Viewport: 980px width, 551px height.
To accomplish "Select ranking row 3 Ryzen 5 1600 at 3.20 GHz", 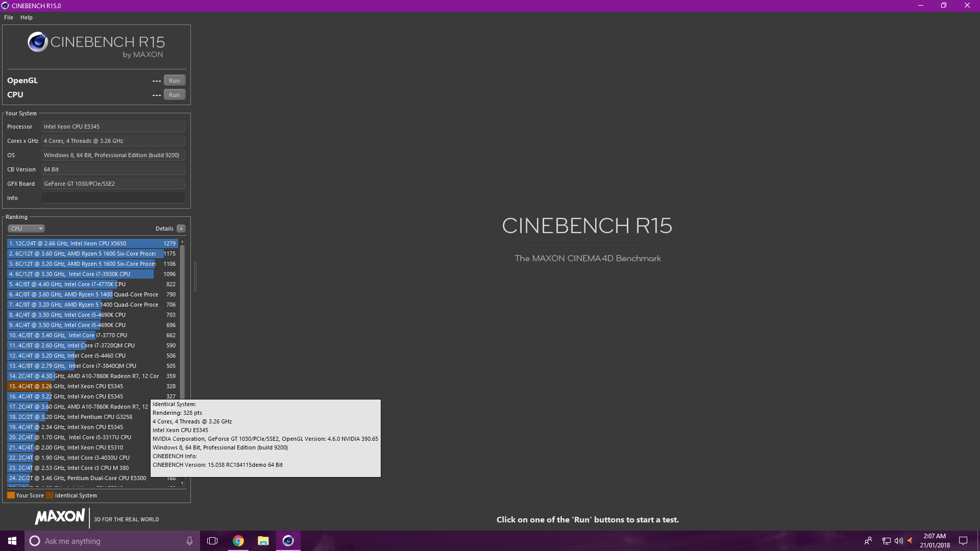I will (92, 264).
